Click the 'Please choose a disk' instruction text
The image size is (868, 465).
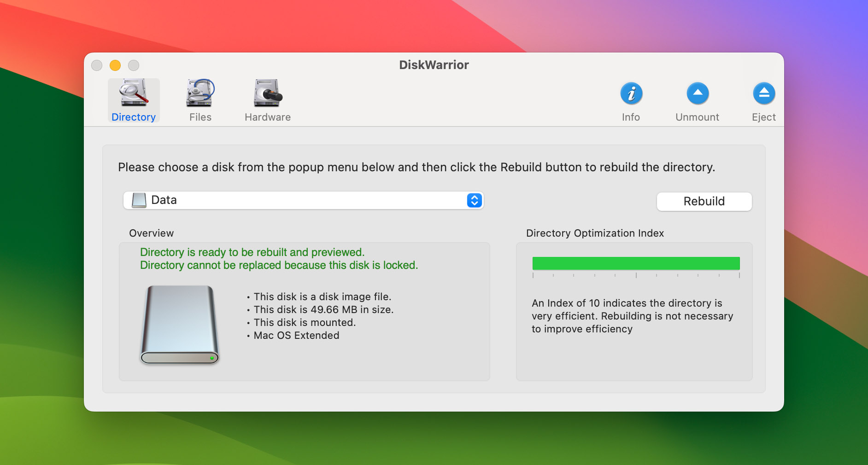(x=416, y=167)
